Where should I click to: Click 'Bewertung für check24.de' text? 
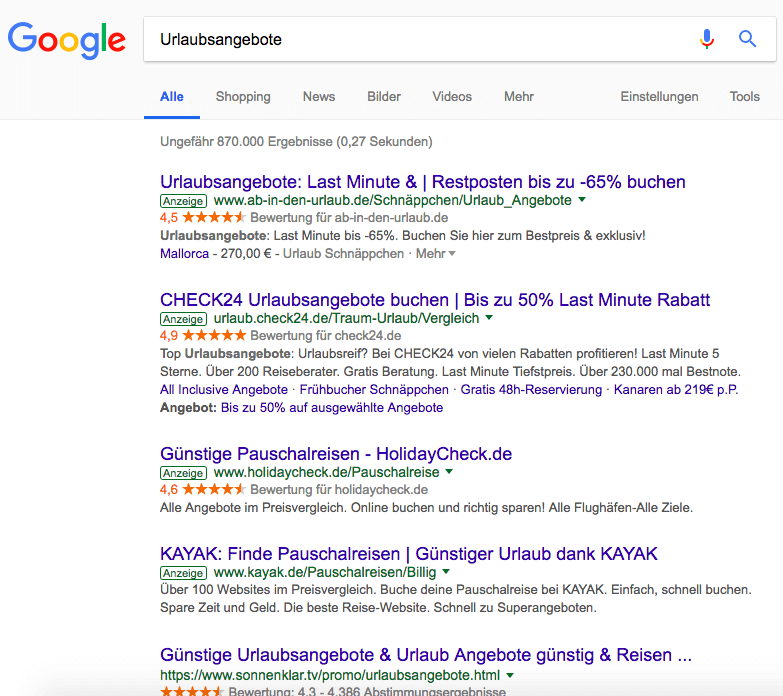point(326,336)
